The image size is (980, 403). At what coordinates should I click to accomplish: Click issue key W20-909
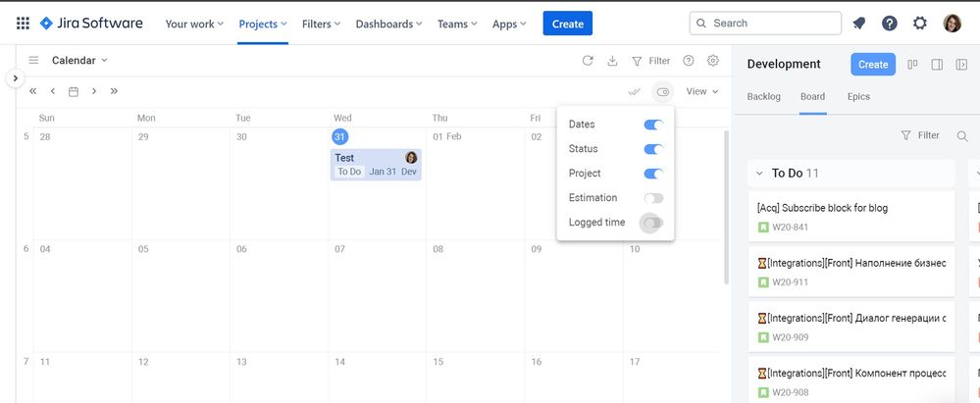point(790,337)
